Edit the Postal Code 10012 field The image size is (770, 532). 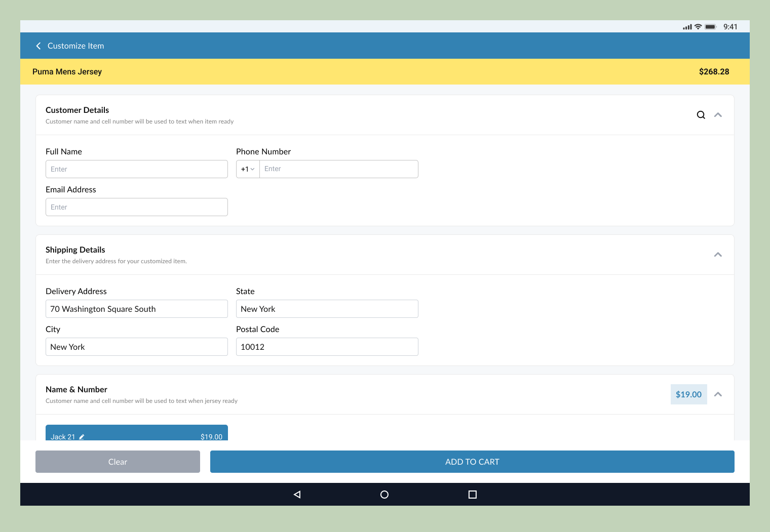[327, 347]
